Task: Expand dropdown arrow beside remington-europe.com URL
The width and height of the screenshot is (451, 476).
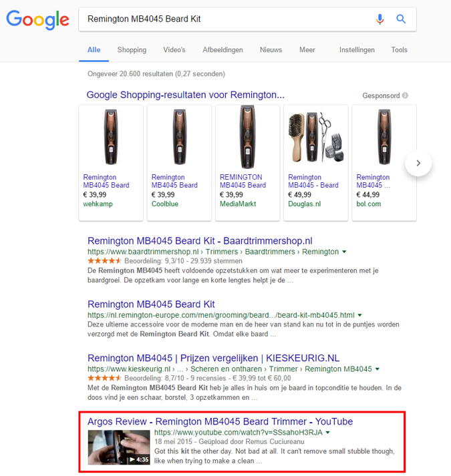Action: (360, 315)
